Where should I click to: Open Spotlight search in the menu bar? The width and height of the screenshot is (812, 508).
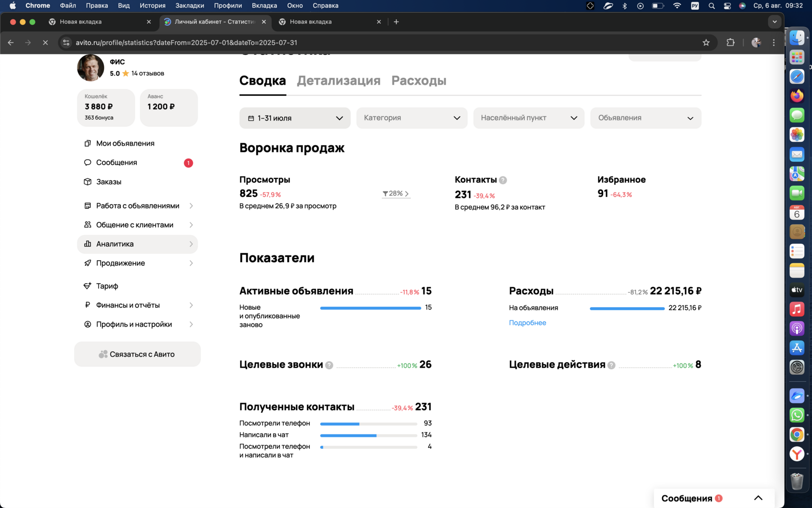(x=711, y=6)
